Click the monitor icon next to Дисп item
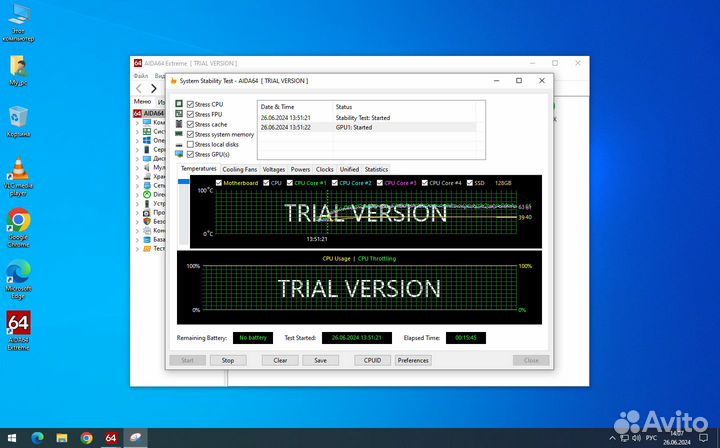The height and width of the screenshot is (448, 720). [147, 158]
